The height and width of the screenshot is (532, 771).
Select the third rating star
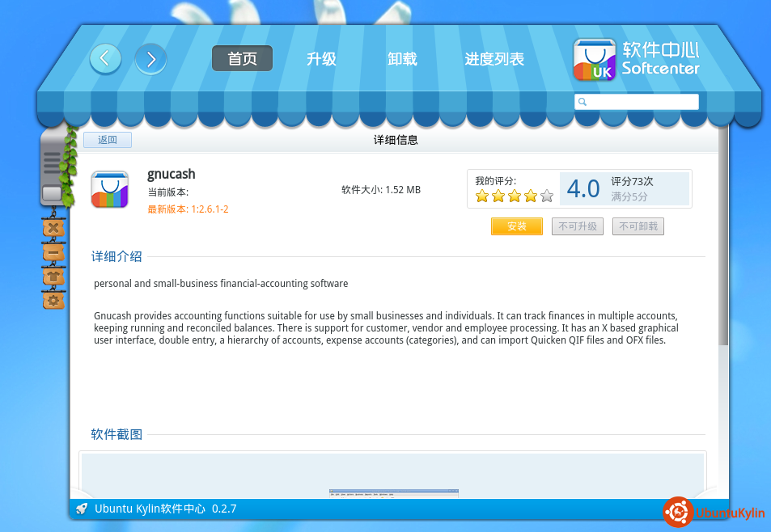tap(515, 196)
